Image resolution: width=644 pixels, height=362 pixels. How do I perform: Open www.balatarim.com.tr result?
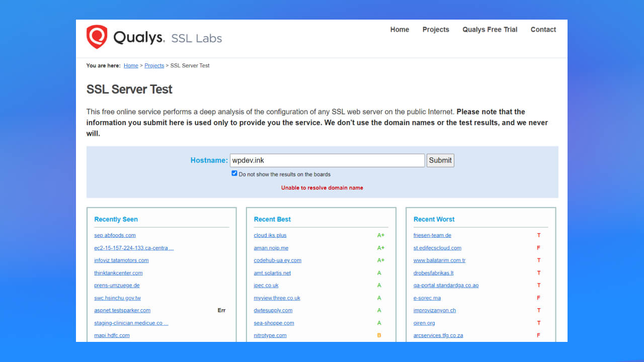(x=439, y=260)
